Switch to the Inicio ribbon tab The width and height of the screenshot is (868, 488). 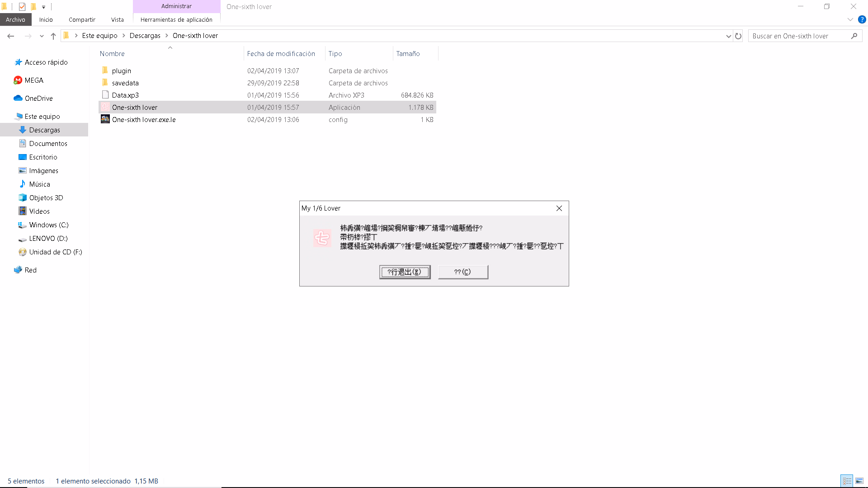46,19
